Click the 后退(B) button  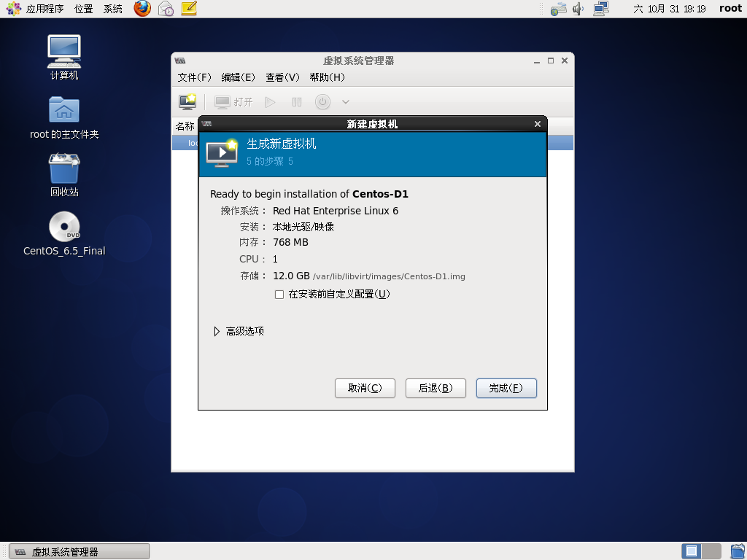[x=436, y=388]
